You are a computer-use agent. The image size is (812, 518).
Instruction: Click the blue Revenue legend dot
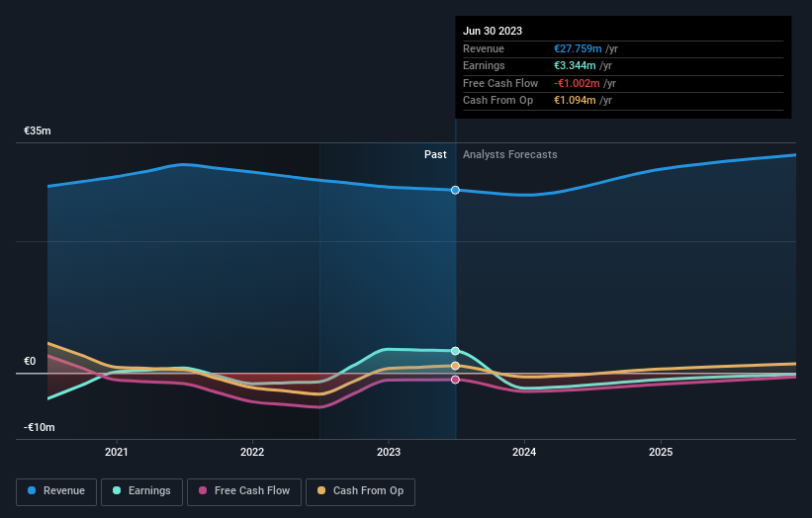point(32,490)
